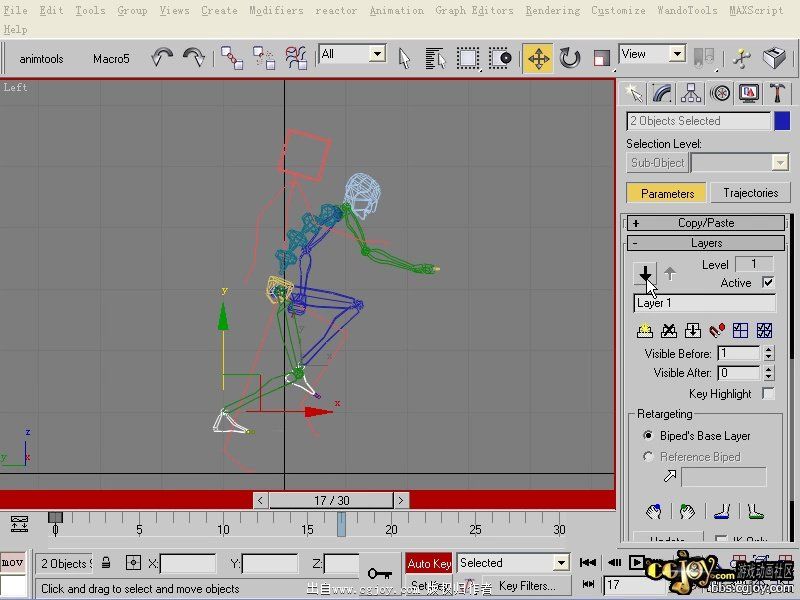Enable the Key Highlight checkbox

pyautogui.click(x=768, y=393)
